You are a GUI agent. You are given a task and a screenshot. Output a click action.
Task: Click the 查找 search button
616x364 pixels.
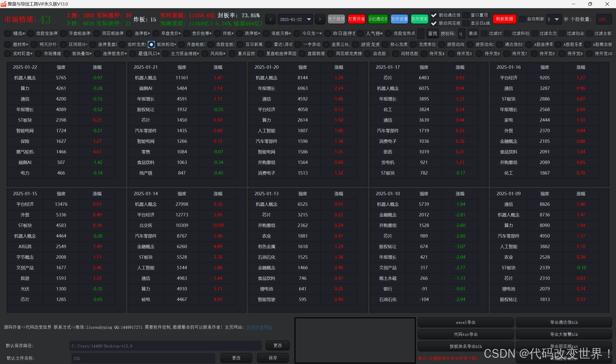pos(432,33)
